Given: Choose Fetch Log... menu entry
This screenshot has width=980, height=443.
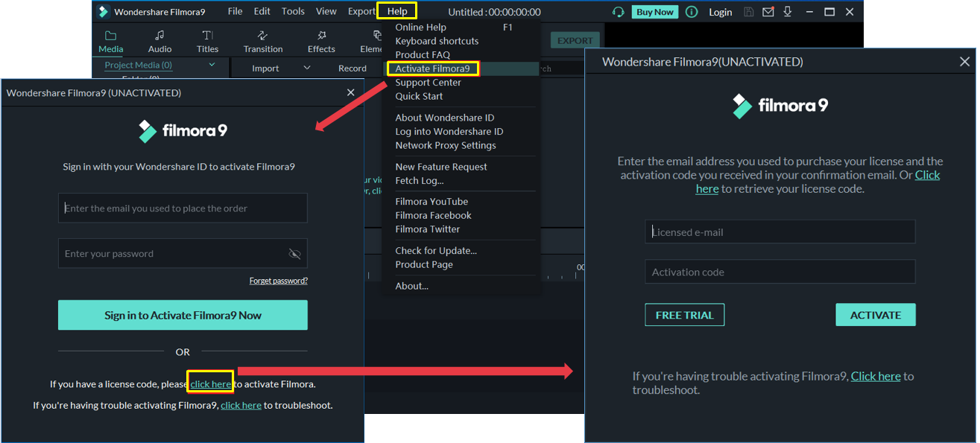Looking at the screenshot, I should tap(419, 180).
